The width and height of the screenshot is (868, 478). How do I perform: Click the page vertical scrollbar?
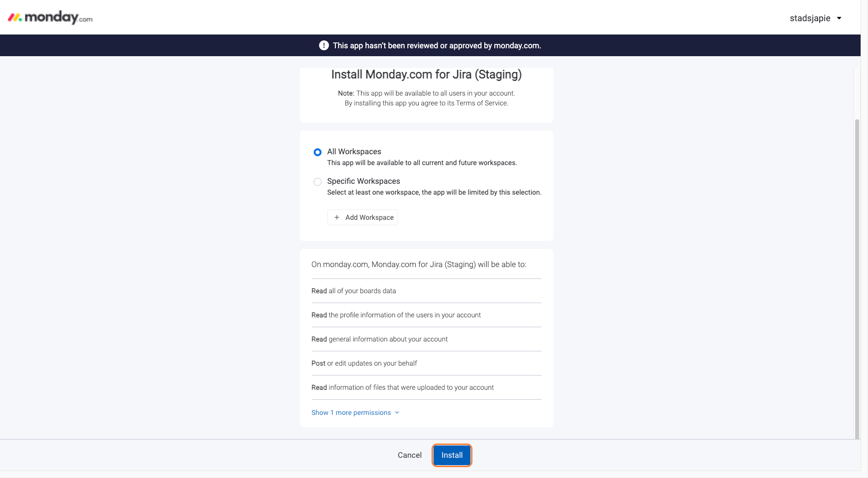click(857, 278)
